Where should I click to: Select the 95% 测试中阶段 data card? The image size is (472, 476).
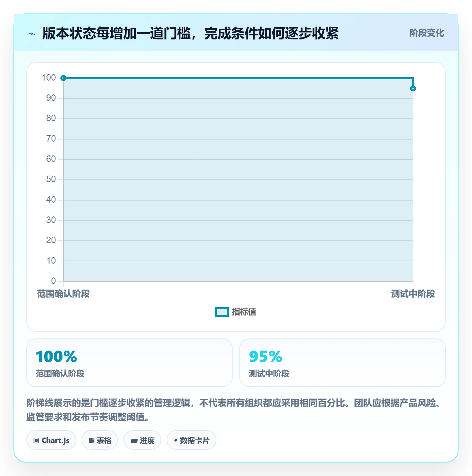343,363
